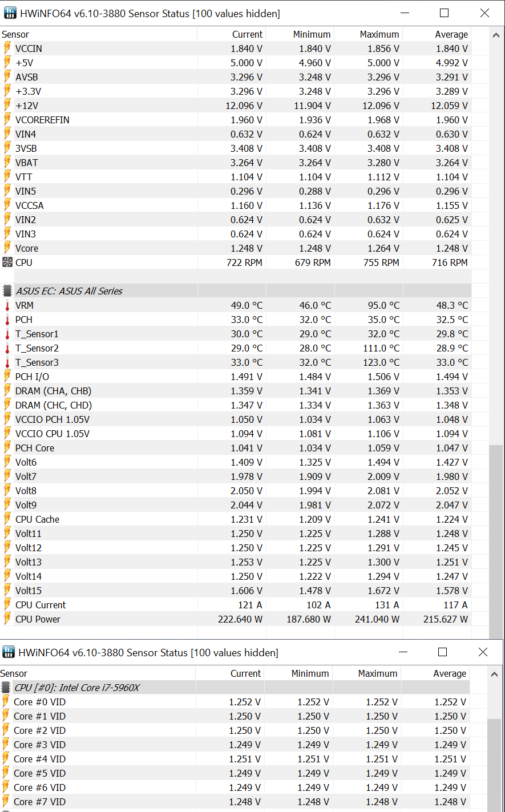
Task: Click the Current column header in upper window
Action: coord(232,34)
